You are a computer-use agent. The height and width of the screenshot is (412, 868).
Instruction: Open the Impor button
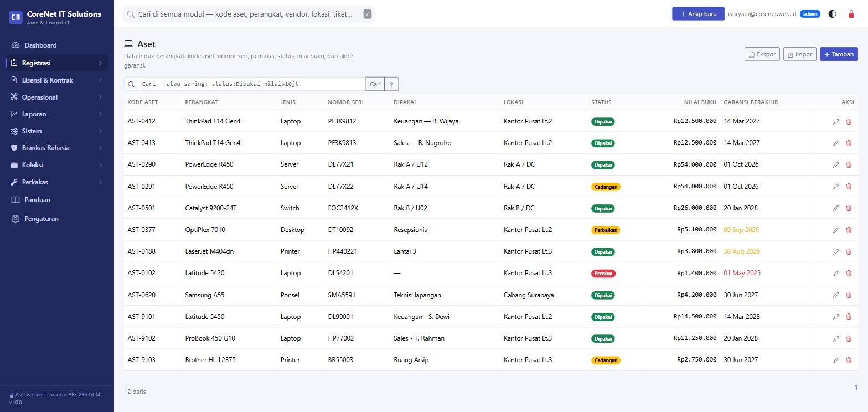pyautogui.click(x=800, y=54)
